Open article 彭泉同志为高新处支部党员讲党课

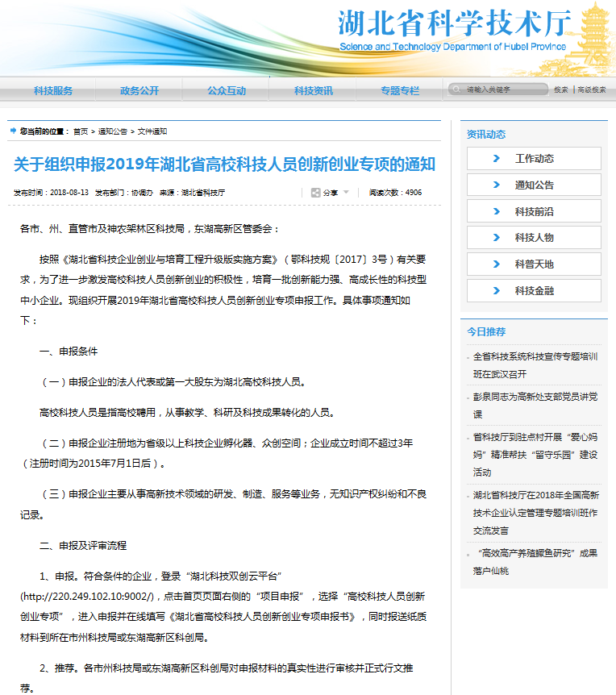[535, 405]
